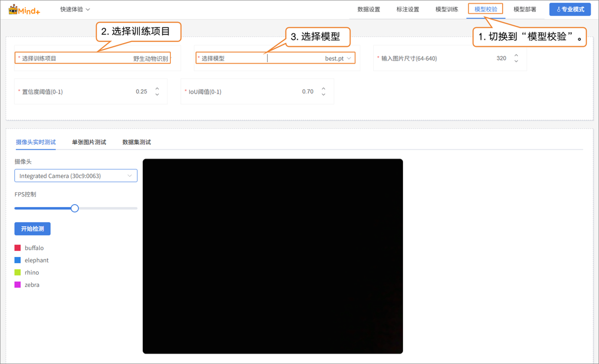This screenshot has width=599, height=364.
Task: Decrease the IoU threshold value
Action: point(323,94)
